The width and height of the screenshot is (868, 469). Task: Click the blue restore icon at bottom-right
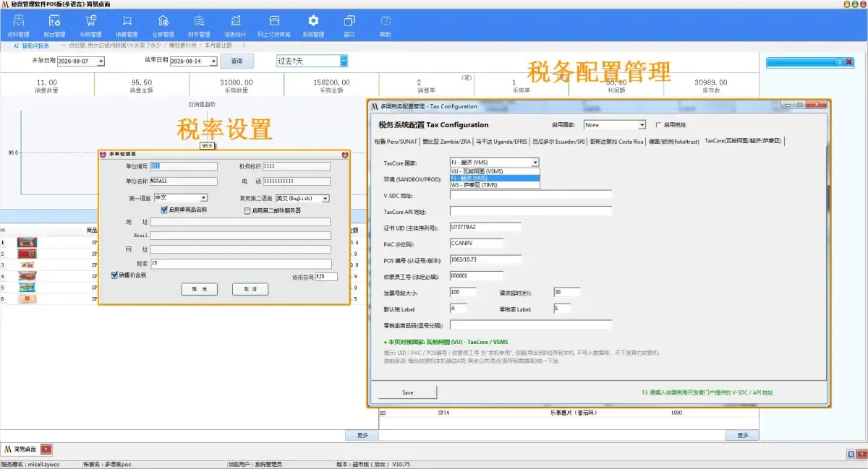coord(851,454)
